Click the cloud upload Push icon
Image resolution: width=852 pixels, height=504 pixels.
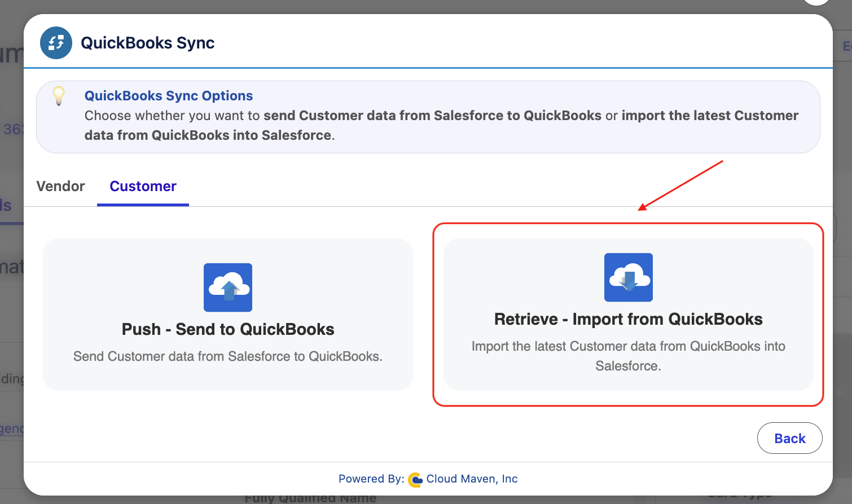tap(228, 288)
